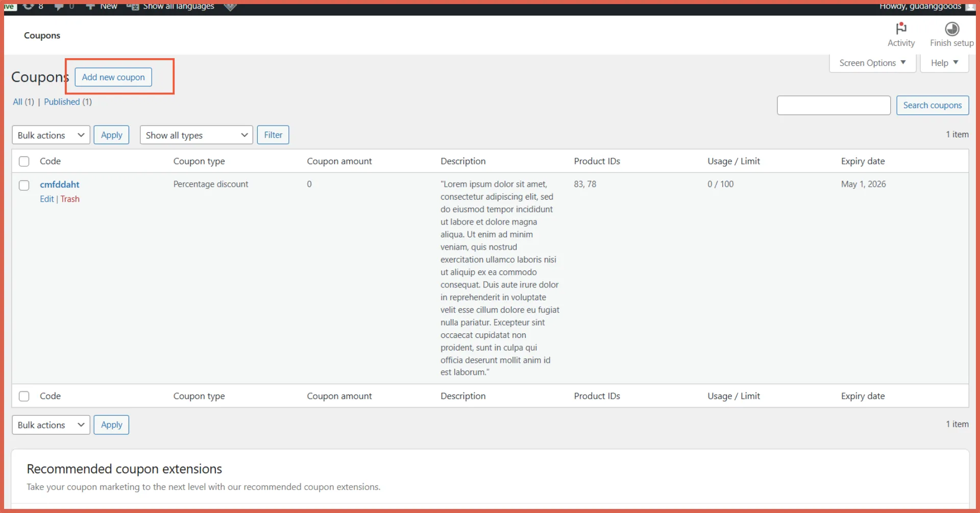Click the user avatar next to Howdy

970,7
